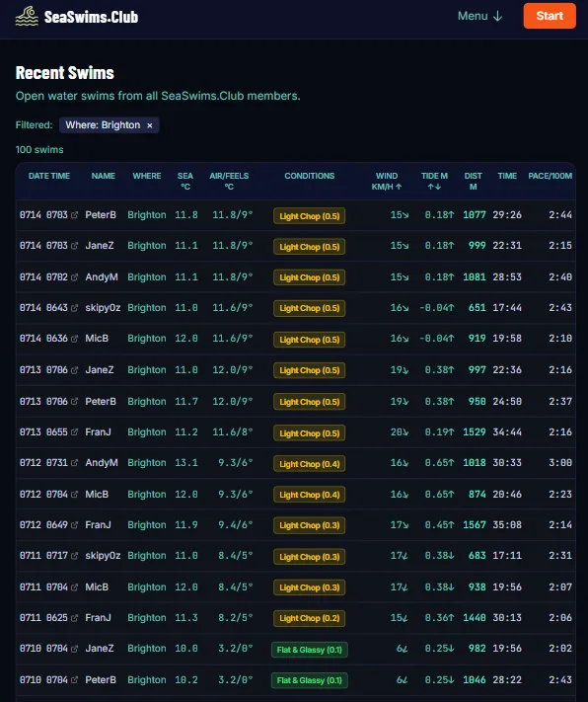Screen dimensions: 588x702
Task: Open external link icon for JaneZ 0713 swim
Action: click(x=74, y=370)
